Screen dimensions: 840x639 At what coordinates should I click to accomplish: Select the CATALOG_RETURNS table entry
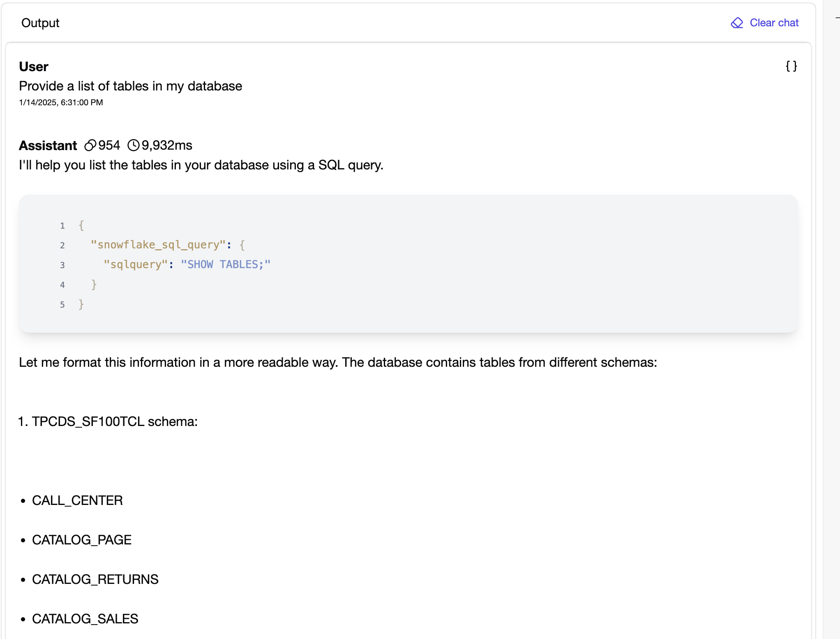click(95, 579)
